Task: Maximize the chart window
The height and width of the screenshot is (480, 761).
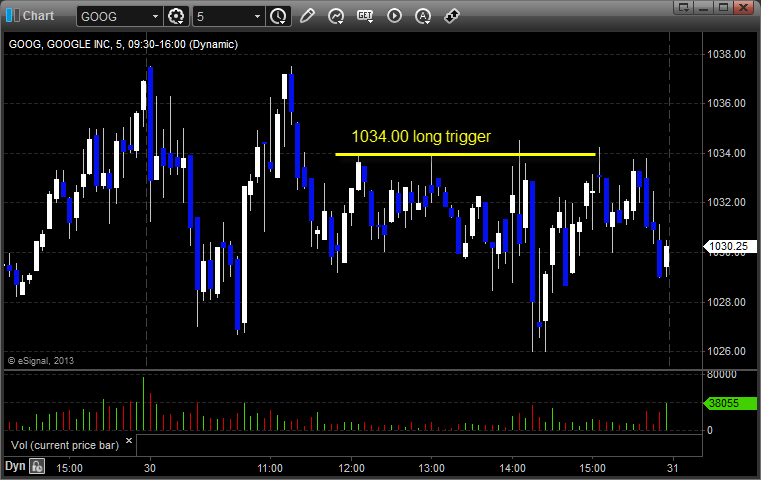Action: (723, 7)
